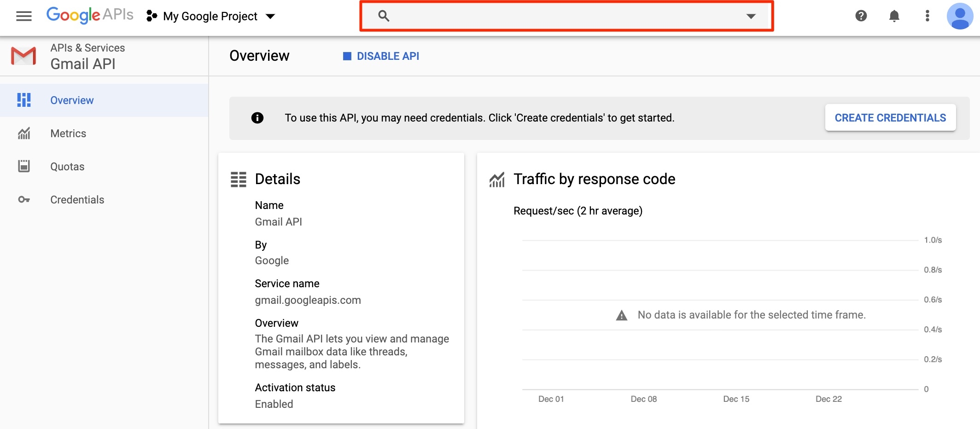Click the Details list icon
The image size is (980, 429).
coord(239,180)
